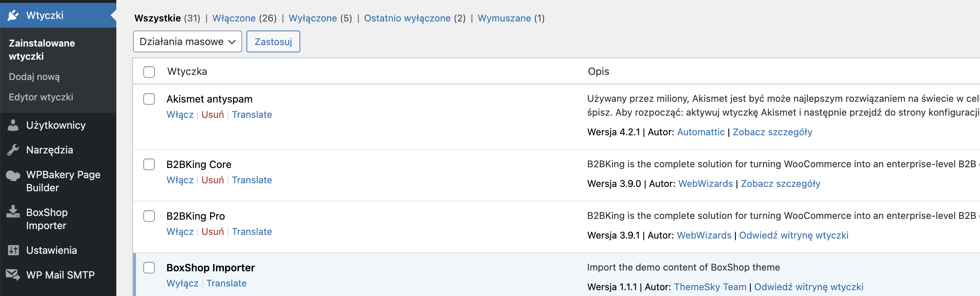Click the Wtyczki plug icon in sidebar
Viewport: 980px width, 296px height.
click(x=13, y=16)
